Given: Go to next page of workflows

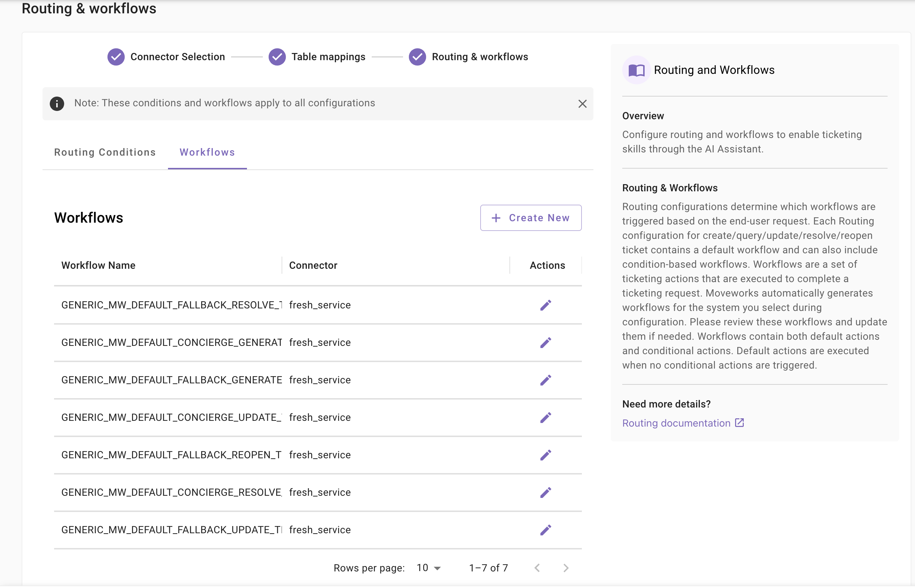Looking at the screenshot, I should coord(565,568).
